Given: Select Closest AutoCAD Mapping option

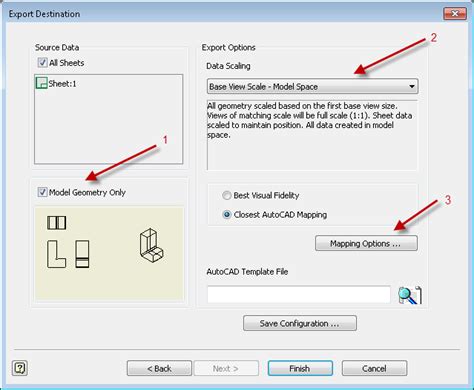Looking at the screenshot, I should (x=227, y=215).
